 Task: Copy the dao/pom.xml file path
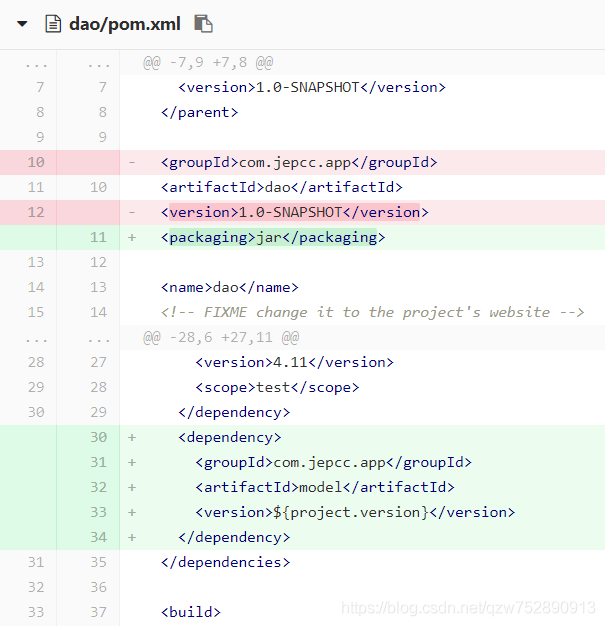click(203, 23)
